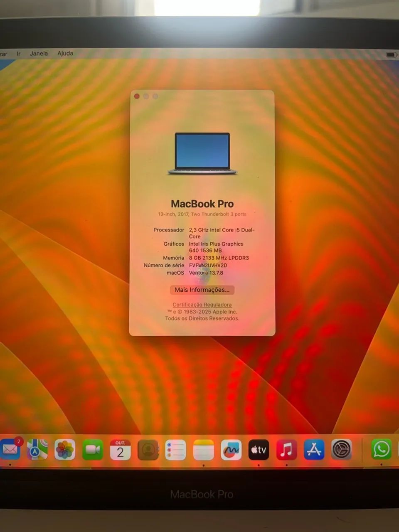399x532 pixels.
Task: Click the Mais Informações button
Action: (202, 290)
